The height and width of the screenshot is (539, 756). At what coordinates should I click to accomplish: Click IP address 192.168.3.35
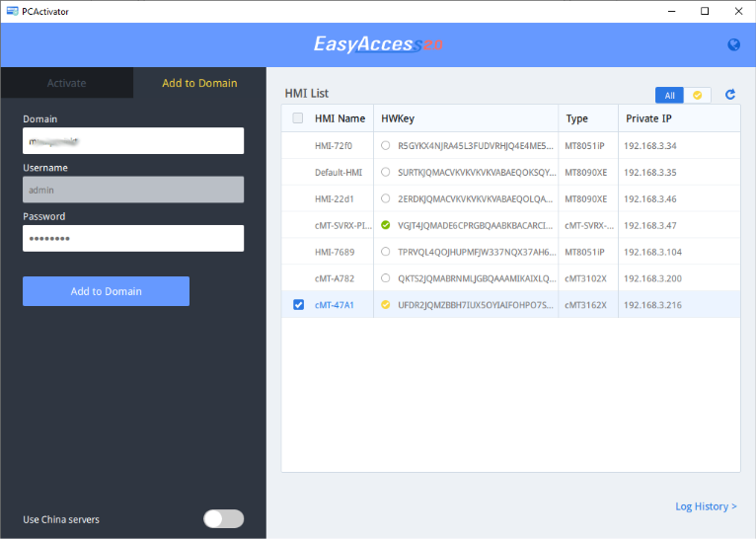pos(650,172)
